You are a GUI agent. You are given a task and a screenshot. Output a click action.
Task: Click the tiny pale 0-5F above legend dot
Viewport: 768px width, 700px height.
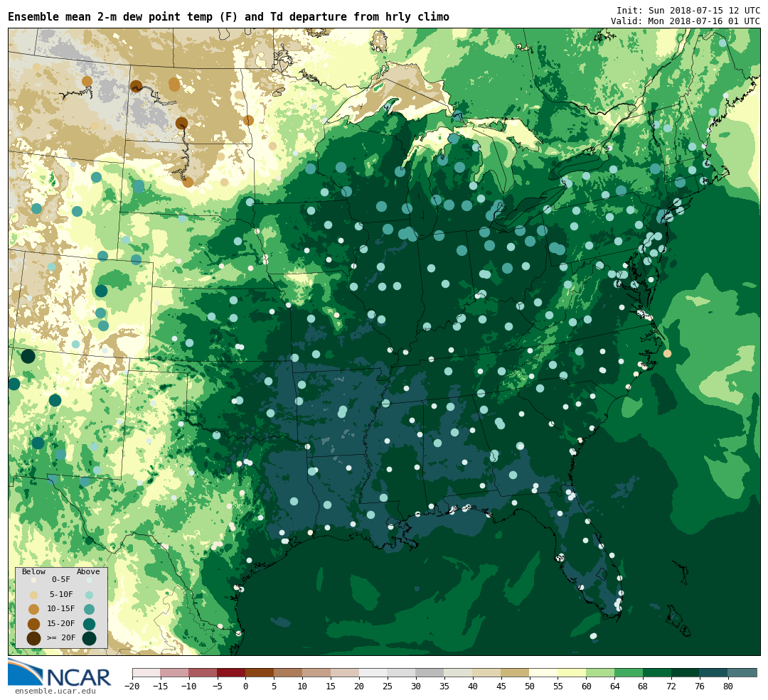89,581
